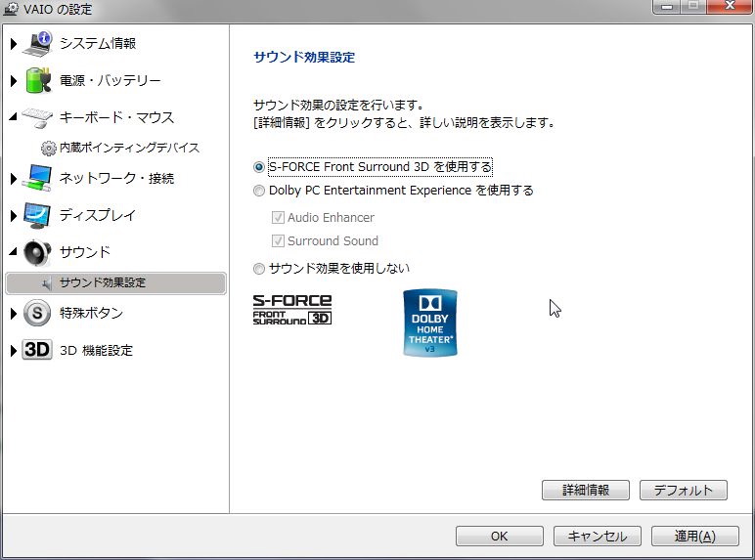This screenshot has height=560, width=755.
Task: Click the 3D 機能設定 category label
Action: click(x=96, y=350)
